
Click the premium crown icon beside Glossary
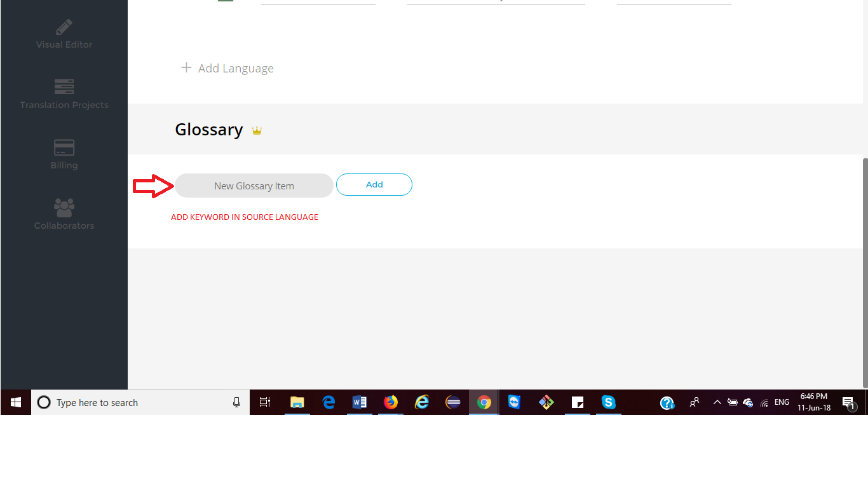pyautogui.click(x=257, y=131)
